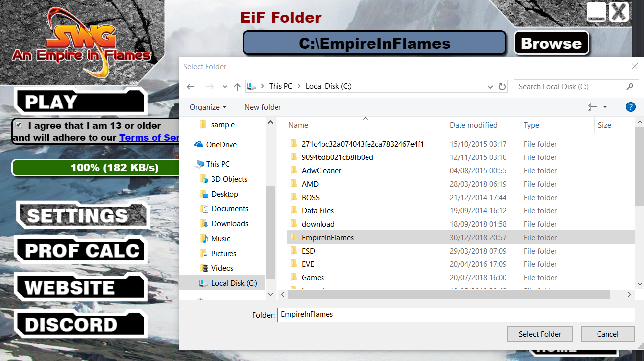Viewport: 644px width, 361px height.
Task: Select the BOSS folder
Action: [x=460, y=198]
